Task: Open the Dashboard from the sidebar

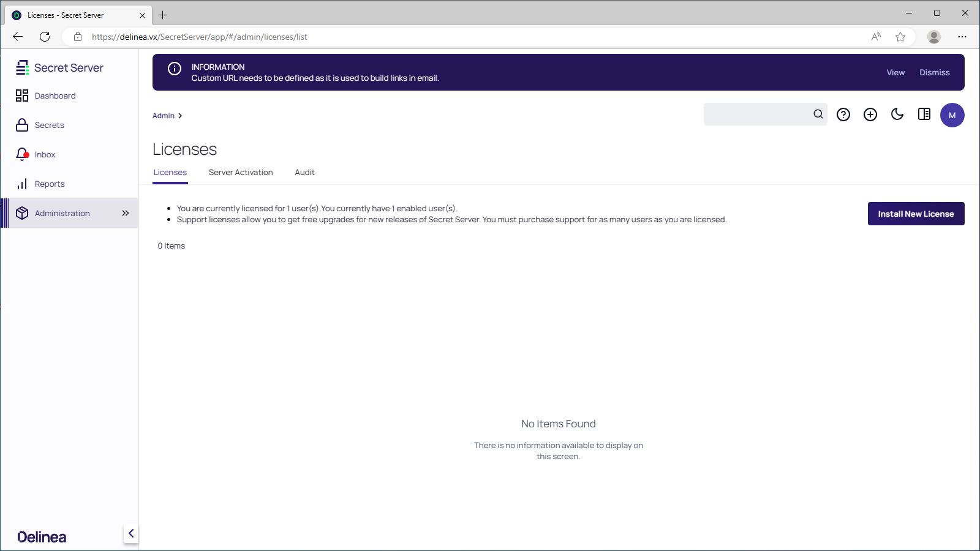Action: tap(55, 96)
